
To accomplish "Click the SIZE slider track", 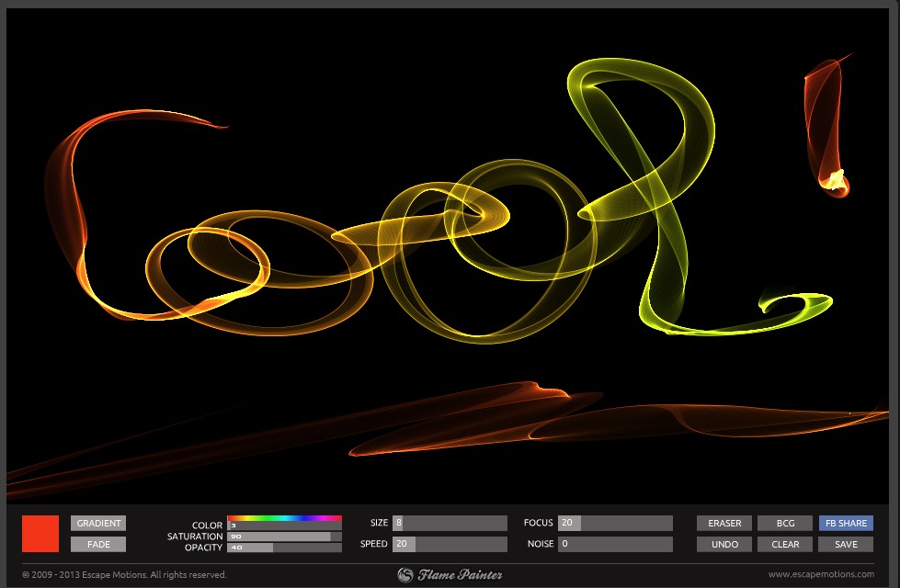I will 450,523.
